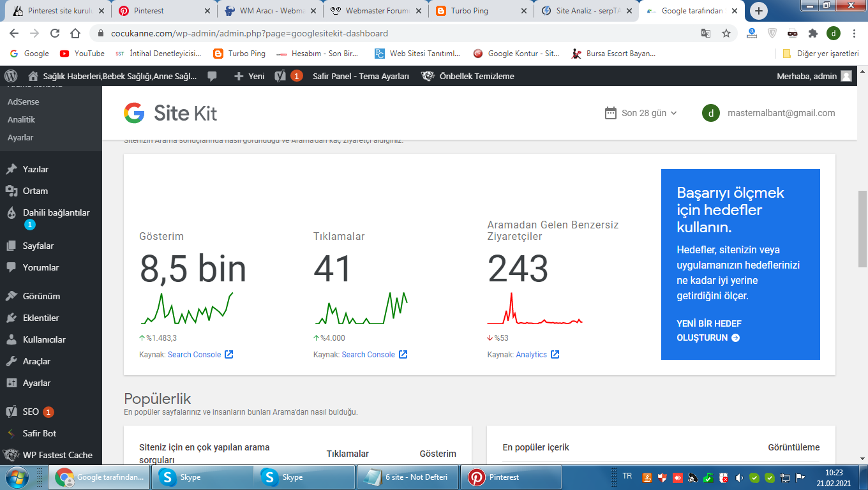
Task: Reload the current page
Action: click(55, 33)
